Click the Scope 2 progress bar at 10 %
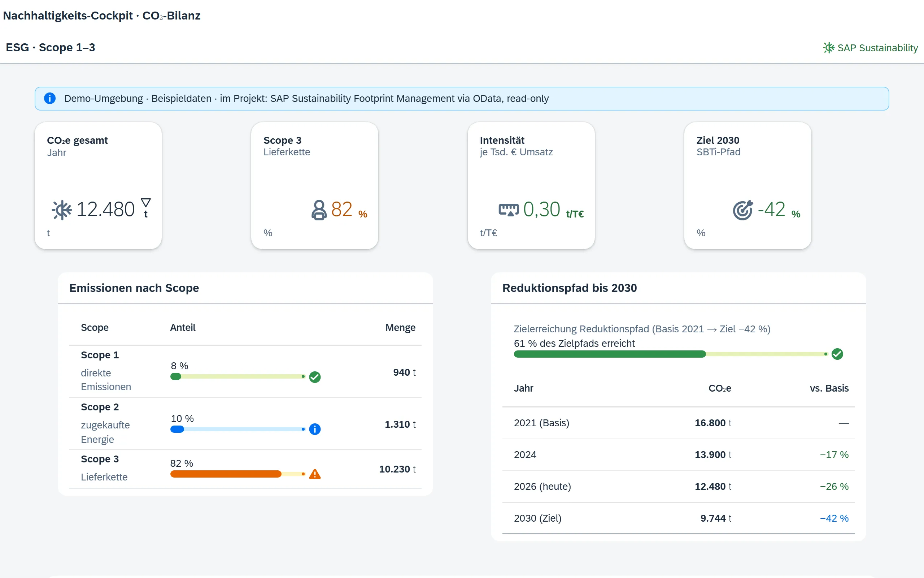This screenshot has width=924, height=578. click(x=237, y=429)
